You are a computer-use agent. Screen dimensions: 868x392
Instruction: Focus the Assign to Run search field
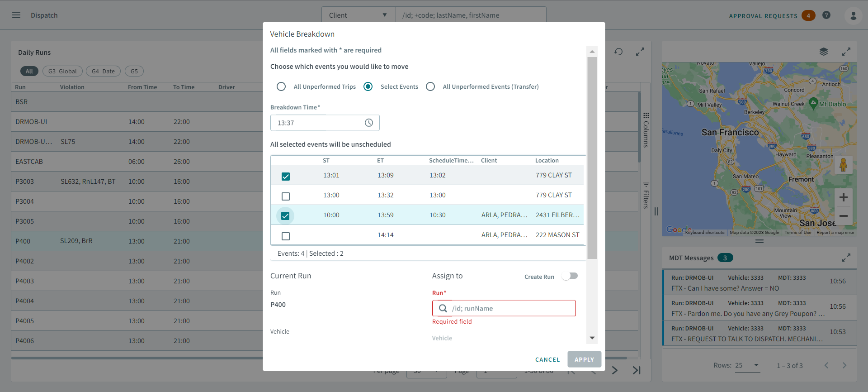[x=504, y=308]
